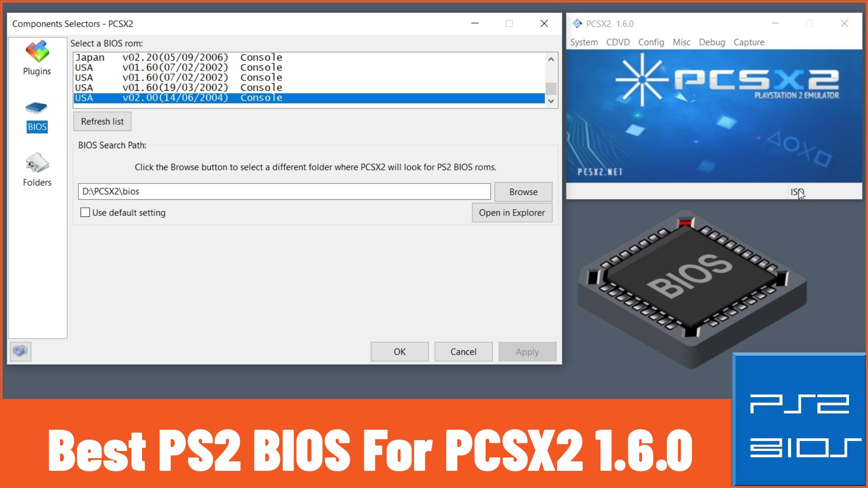Open the Config menu in PCSX2
The image size is (868, 488).
651,42
